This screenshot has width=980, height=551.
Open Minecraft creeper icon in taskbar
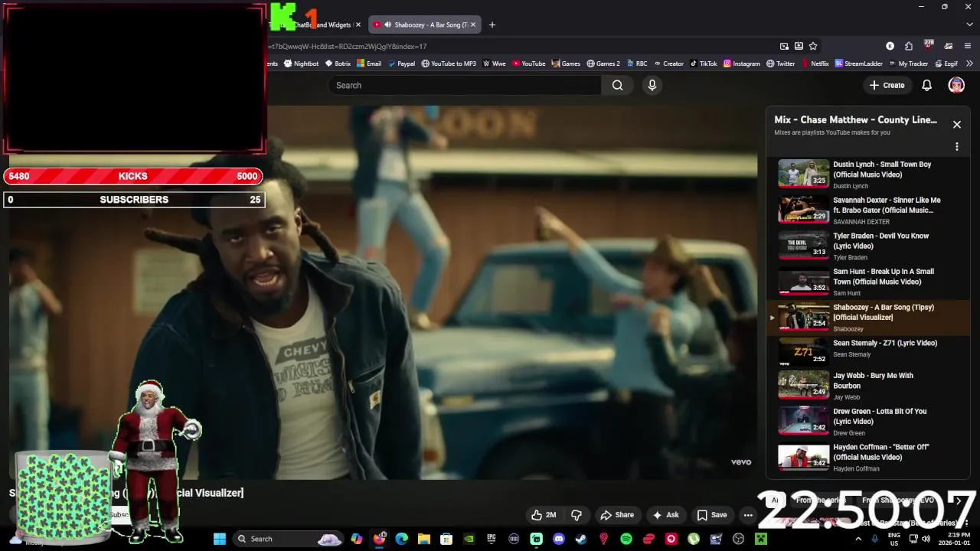click(760, 539)
